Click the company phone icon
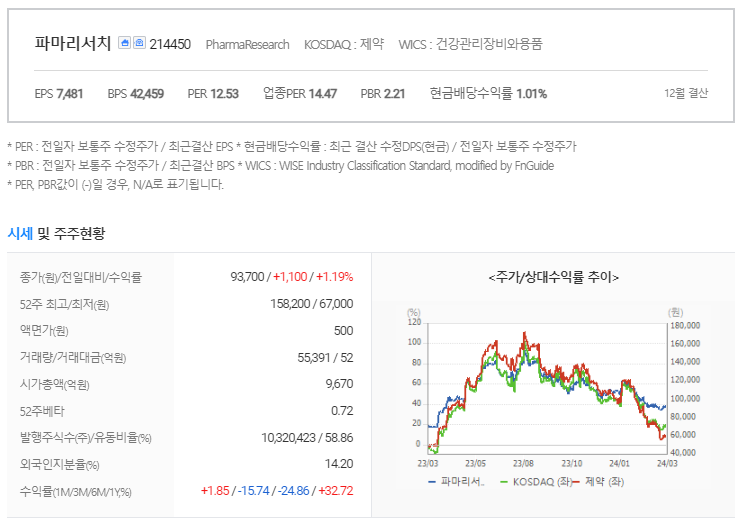Screen dimensions: 743x520 (139, 43)
